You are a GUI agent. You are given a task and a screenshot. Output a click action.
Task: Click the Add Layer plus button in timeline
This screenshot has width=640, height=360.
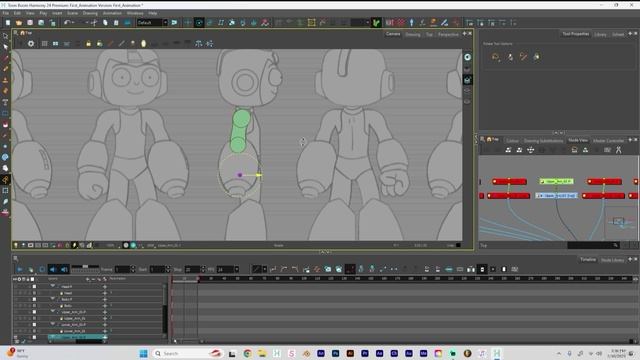click(x=87, y=279)
